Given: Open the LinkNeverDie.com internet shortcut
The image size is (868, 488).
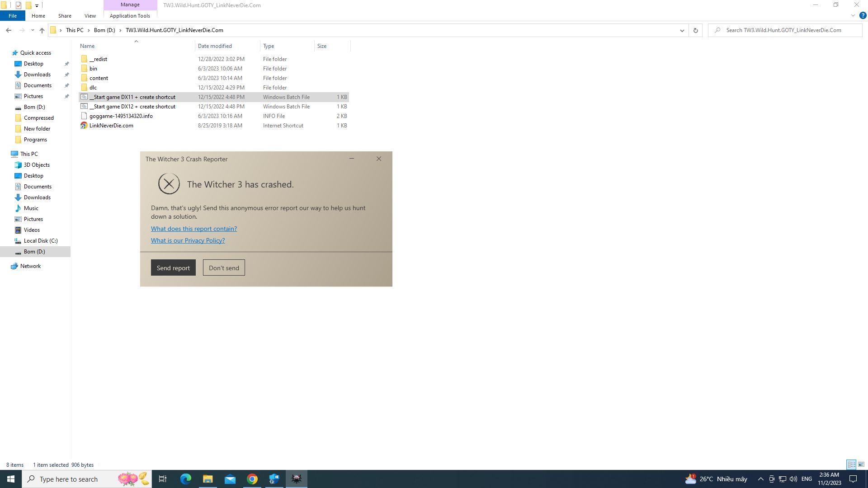Looking at the screenshot, I should coord(111,125).
